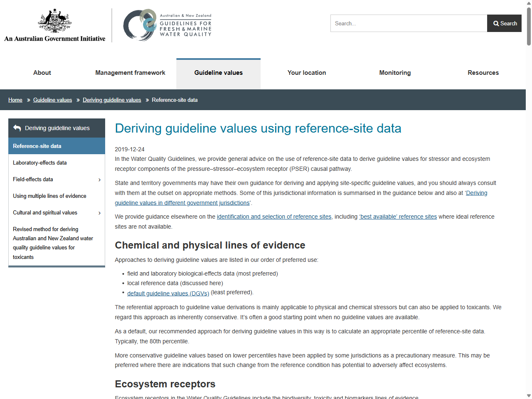Screen dimensions: 532x399
Task: Click the Search button
Action: coord(504,23)
